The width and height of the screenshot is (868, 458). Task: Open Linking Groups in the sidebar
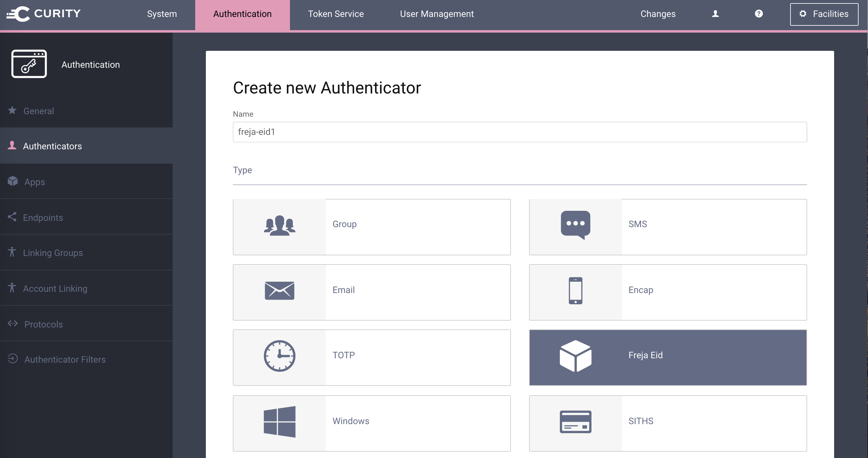[x=53, y=253]
